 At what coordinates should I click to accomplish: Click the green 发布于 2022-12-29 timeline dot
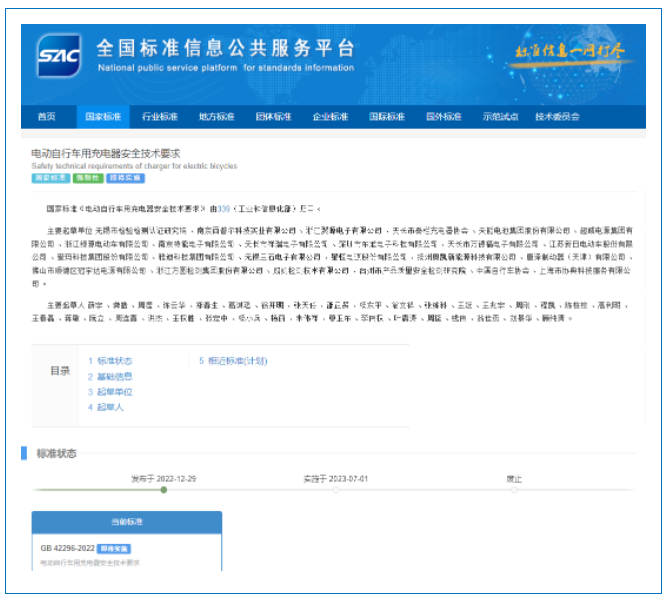coord(164,490)
